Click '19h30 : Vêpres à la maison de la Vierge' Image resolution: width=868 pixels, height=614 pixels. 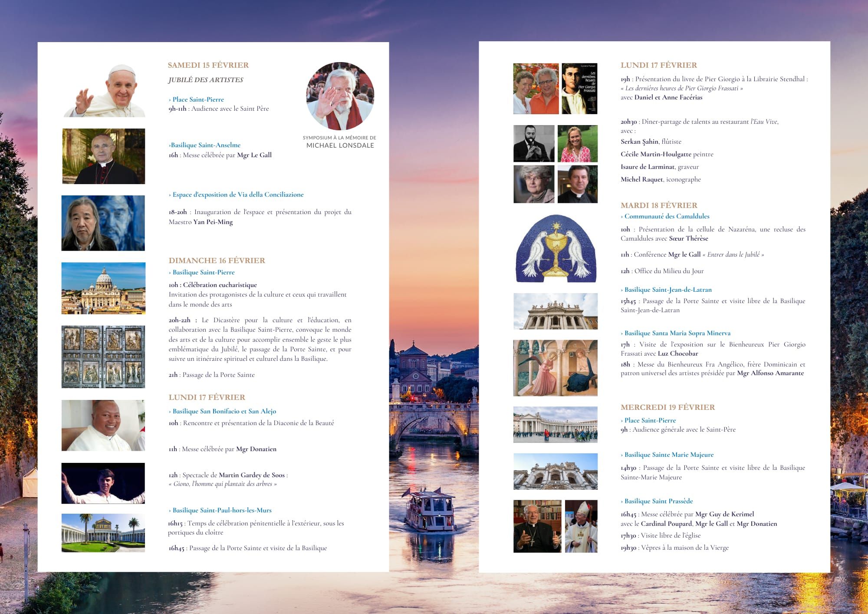pyautogui.click(x=675, y=548)
